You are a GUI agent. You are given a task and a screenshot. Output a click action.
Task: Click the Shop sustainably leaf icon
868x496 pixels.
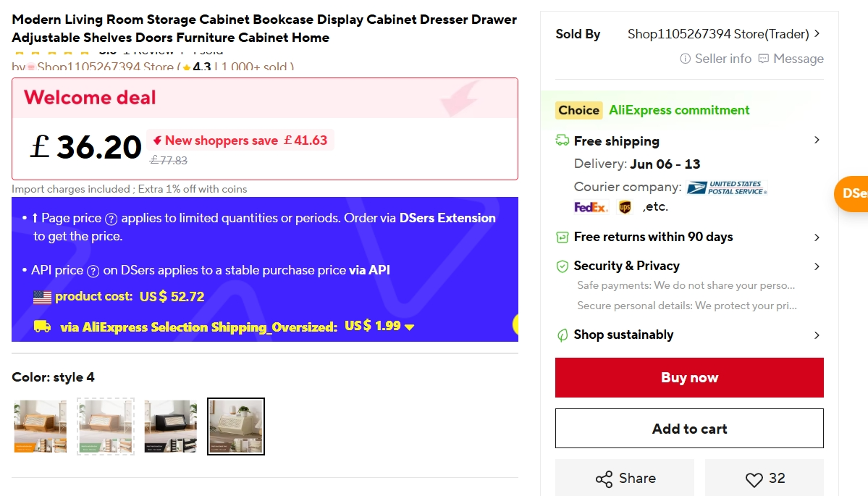tap(562, 335)
